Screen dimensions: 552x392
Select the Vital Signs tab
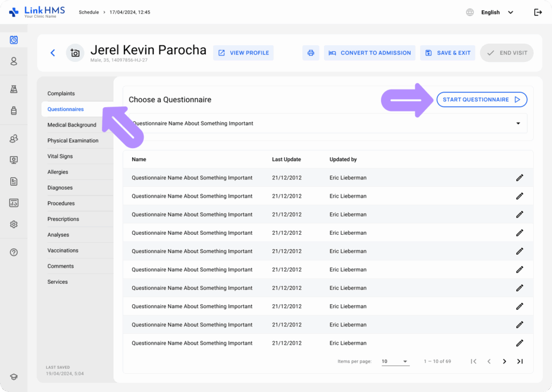[60, 156]
